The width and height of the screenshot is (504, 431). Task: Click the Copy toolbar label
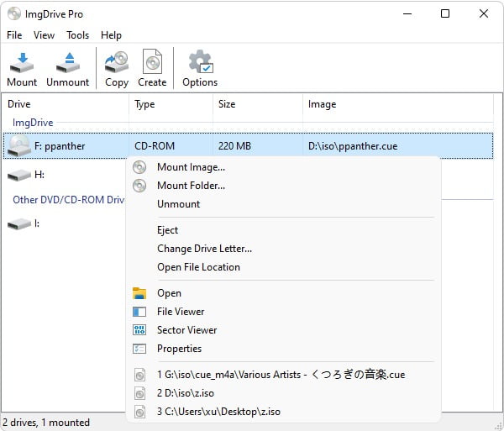click(117, 82)
